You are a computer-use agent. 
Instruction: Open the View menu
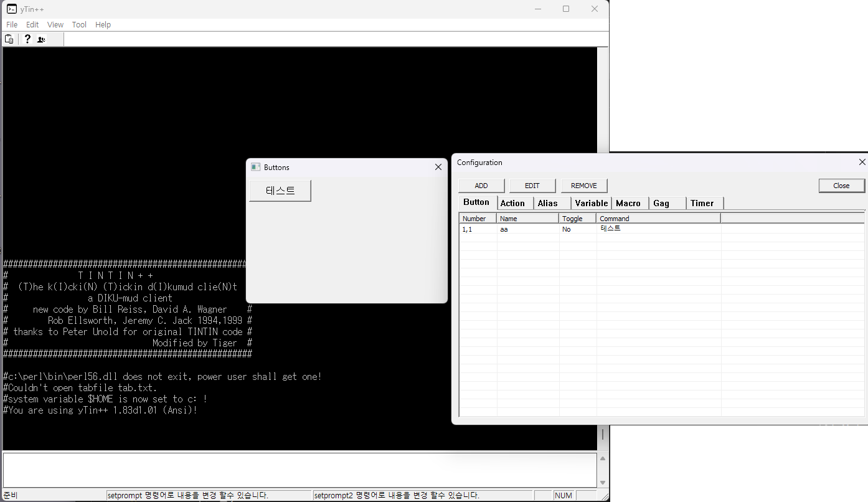point(55,25)
